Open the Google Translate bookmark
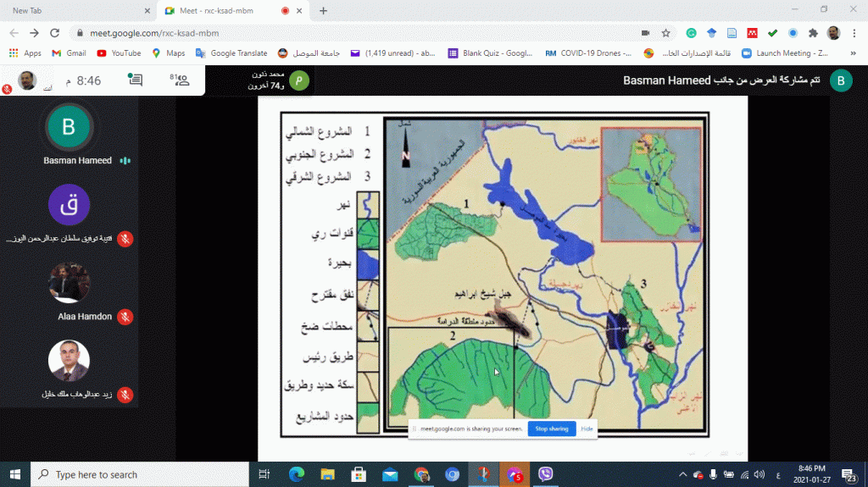The width and height of the screenshot is (868, 487). pyautogui.click(x=231, y=53)
